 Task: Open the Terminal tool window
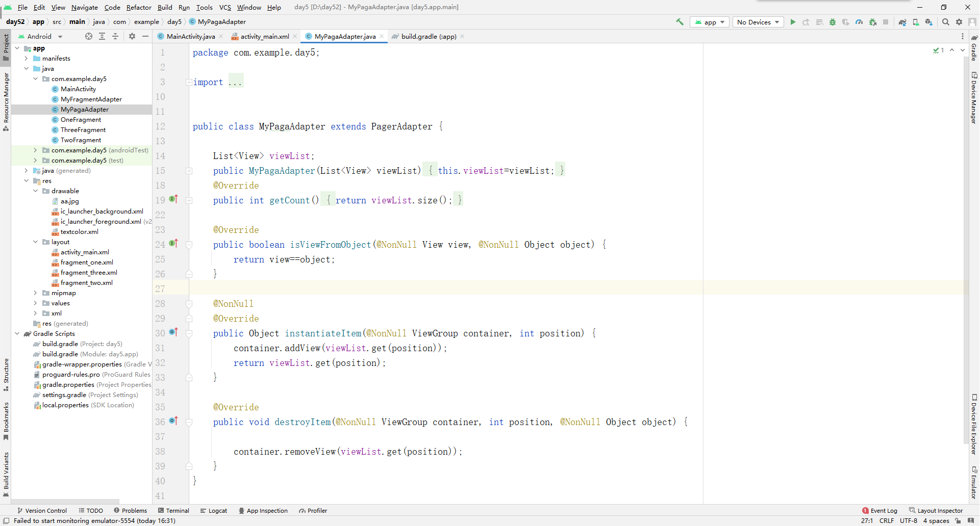(173, 511)
